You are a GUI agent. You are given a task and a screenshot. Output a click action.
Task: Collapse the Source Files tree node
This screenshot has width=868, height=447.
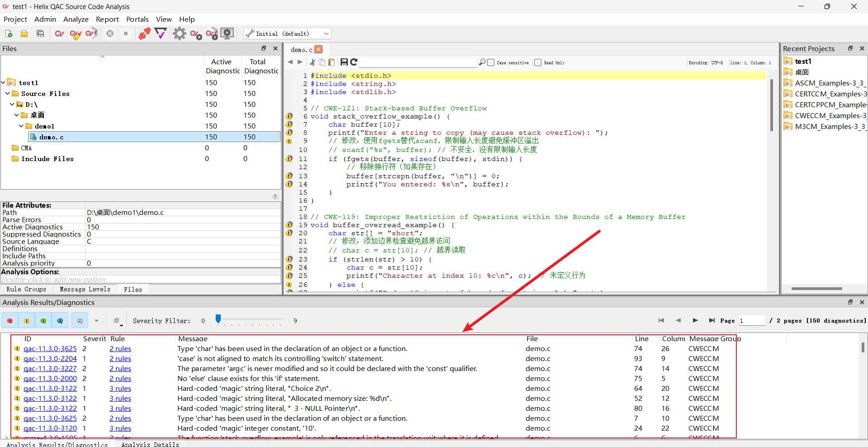coord(7,93)
